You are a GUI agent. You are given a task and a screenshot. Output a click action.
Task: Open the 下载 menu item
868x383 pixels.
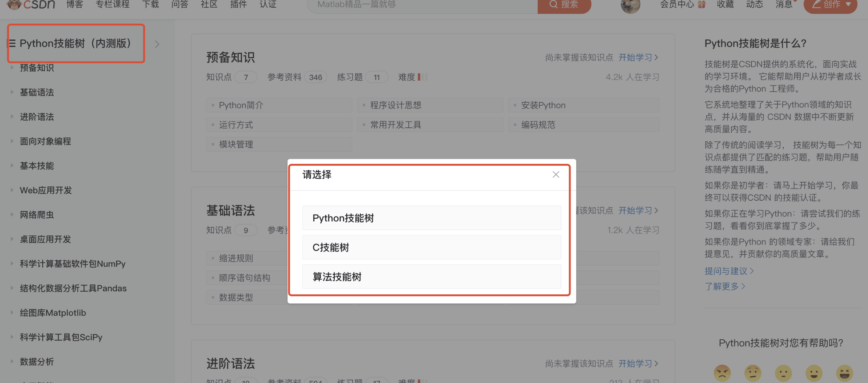150,4
